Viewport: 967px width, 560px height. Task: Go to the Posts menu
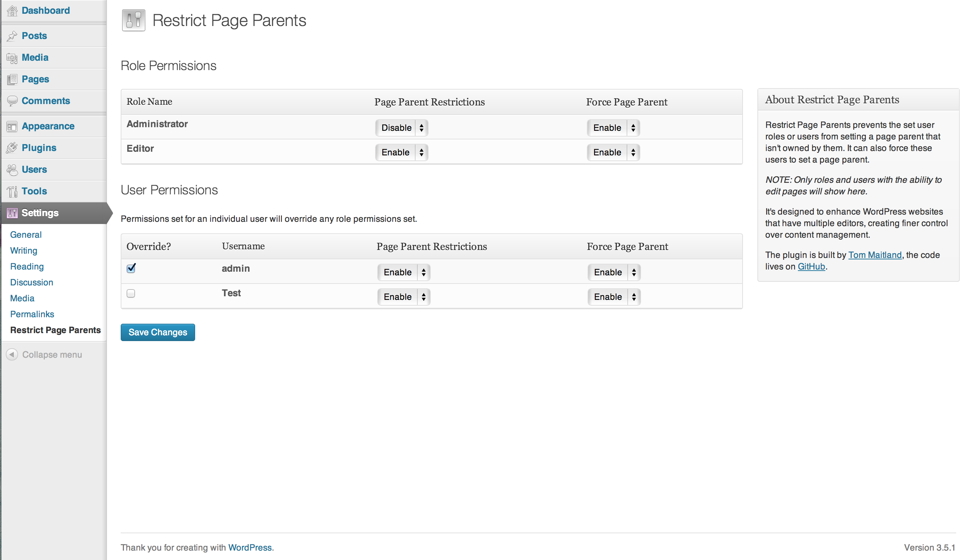point(34,36)
